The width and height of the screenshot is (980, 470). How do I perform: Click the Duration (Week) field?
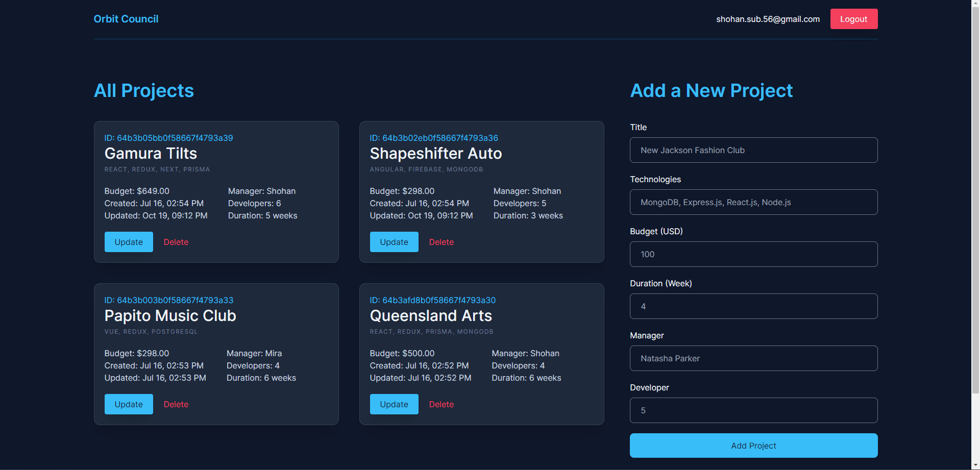click(x=753, y=306)
